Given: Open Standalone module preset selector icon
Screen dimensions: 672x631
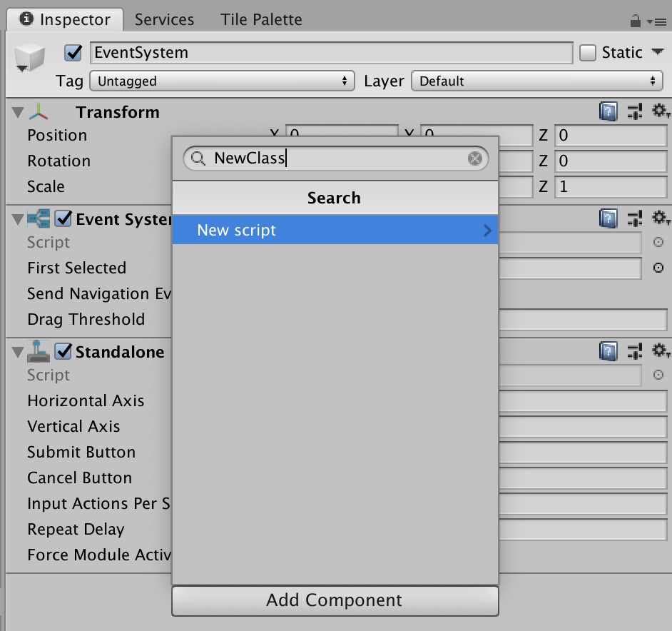Looking at the screenshot, I should (635, 351).
